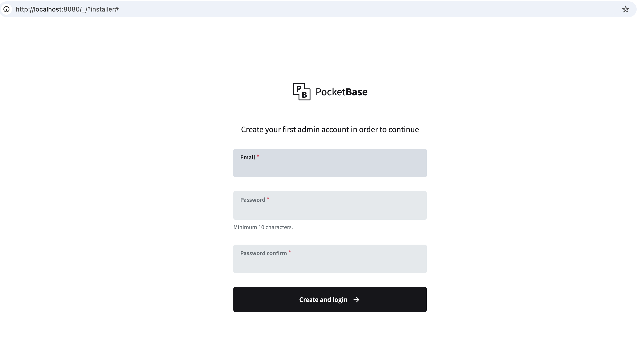The image size is (644, 351).
Task: Click the red asterisk beside Password label
Action: click(268, 198)
